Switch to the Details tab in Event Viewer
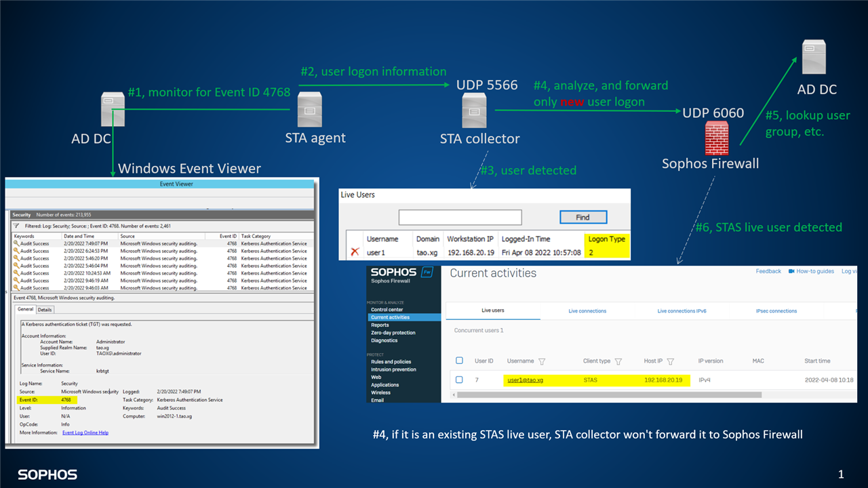Viewport: 868px width, 488px height. tap(45, 310)
